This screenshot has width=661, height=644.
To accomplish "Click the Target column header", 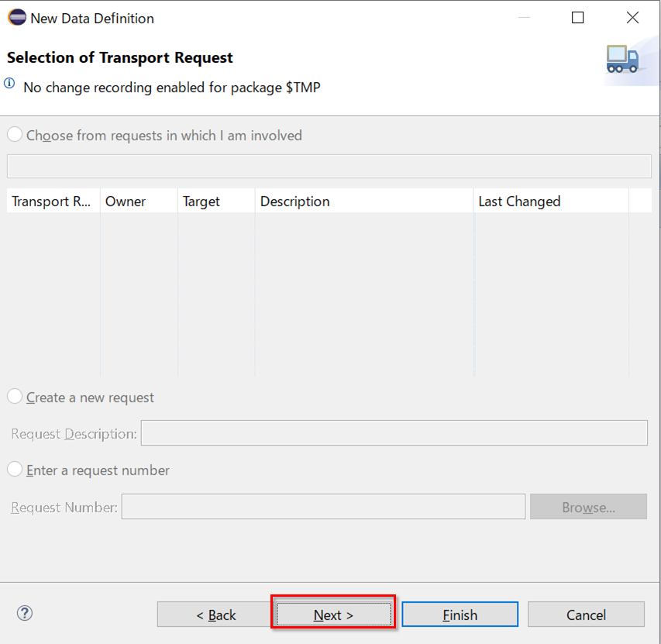I will point(201,201).
